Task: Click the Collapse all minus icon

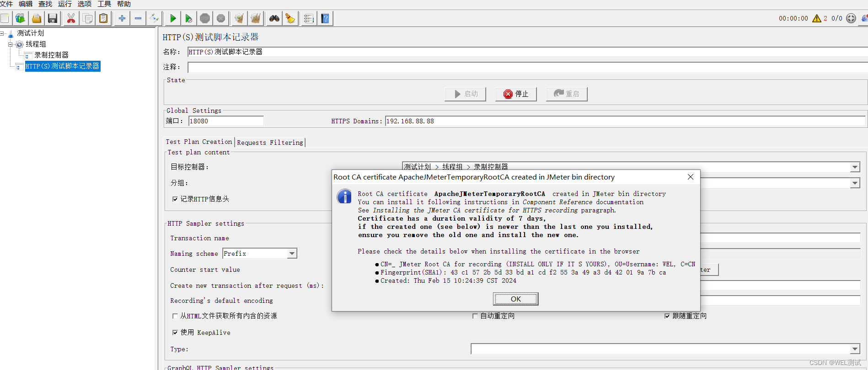Action: 138,18
